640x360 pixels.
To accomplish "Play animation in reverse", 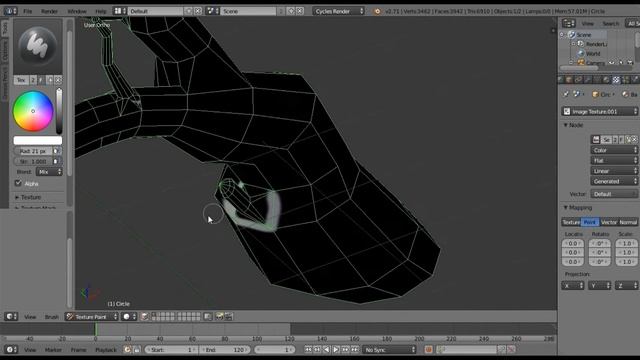I will [x=327, y=350].
